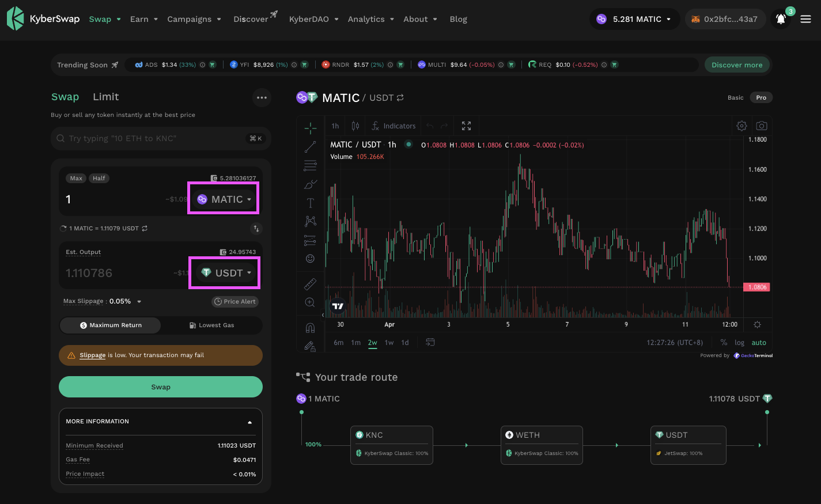Open the MATIC token selector dropdown

pos(224,199)
